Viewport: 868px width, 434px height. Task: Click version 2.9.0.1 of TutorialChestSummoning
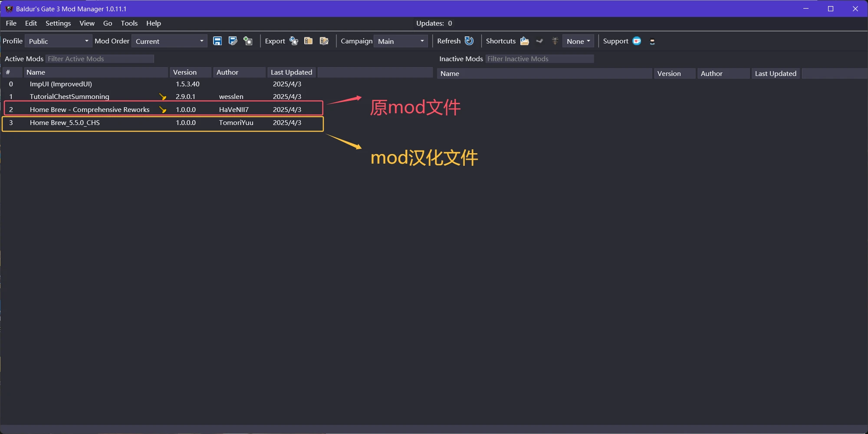click(x=185, y=97)
